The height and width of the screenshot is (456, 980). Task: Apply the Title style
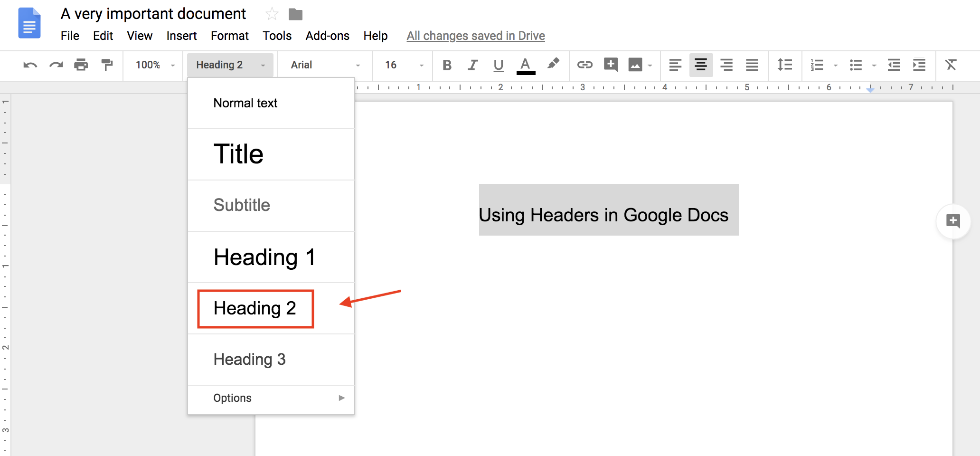271,154
